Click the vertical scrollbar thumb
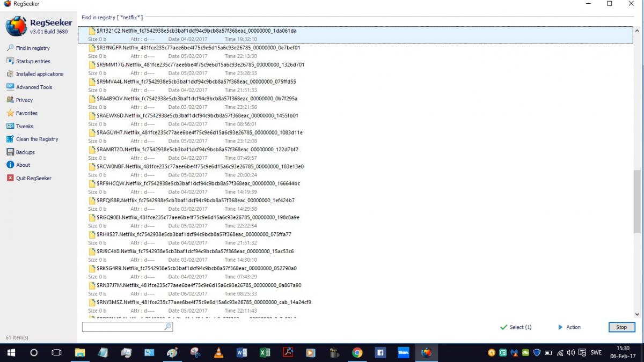Screen dimensions: 644x362 click(x=638, y=202)
